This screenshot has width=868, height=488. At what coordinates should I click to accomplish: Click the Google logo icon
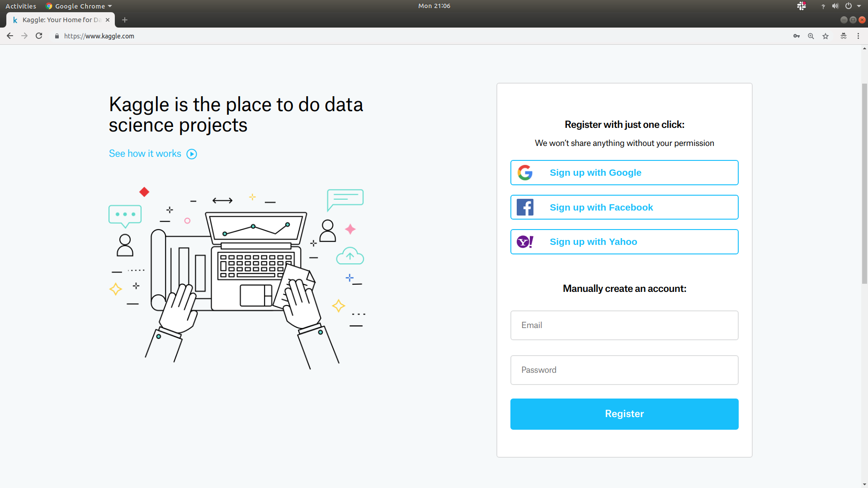click(x=525, y=173)
